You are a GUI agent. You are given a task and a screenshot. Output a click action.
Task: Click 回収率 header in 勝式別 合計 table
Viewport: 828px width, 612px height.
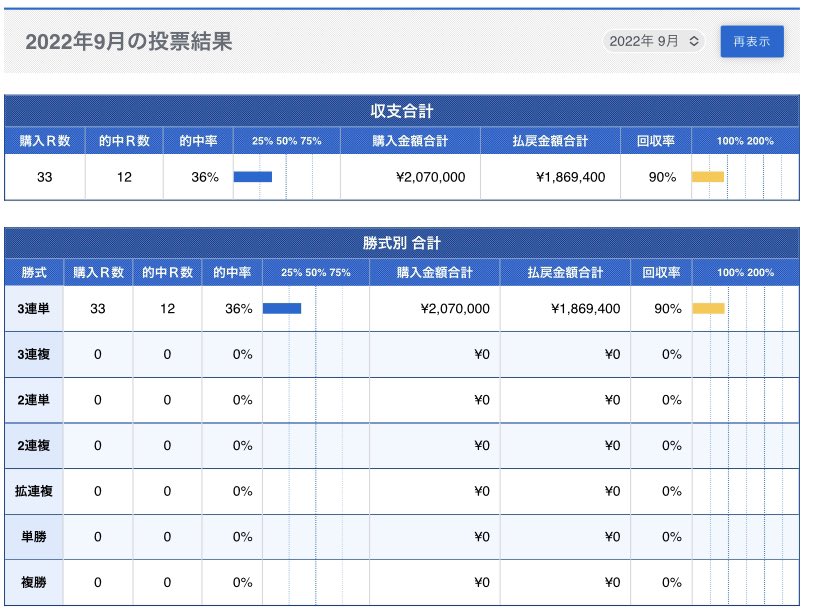click(x=661, y=272)
